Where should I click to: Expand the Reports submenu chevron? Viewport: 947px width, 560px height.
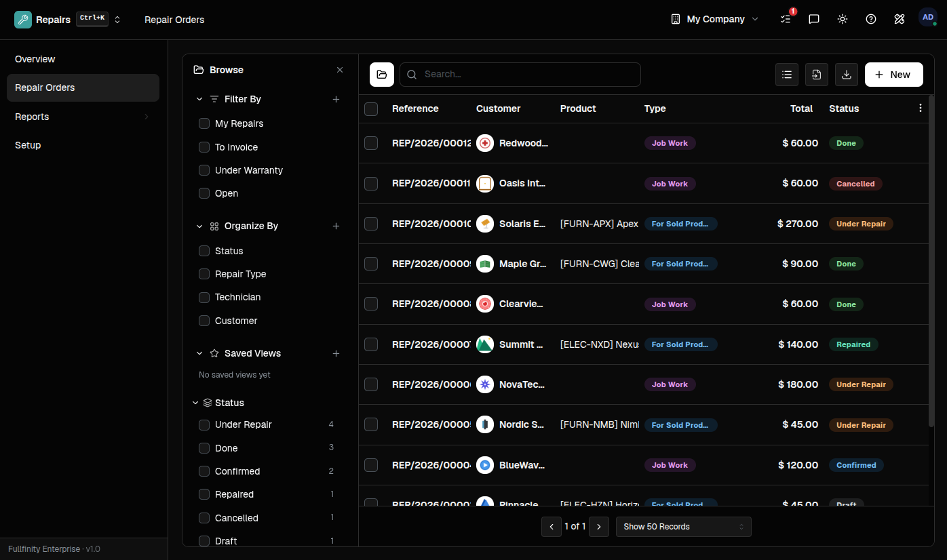tap(147, 117)
